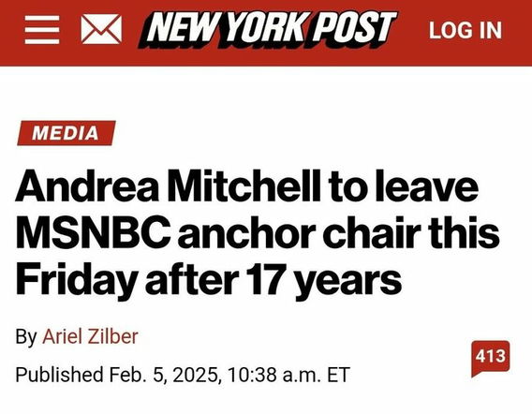Open the MEDIA section tag
The image size is (532, 414).
click(x=66, y=133)
